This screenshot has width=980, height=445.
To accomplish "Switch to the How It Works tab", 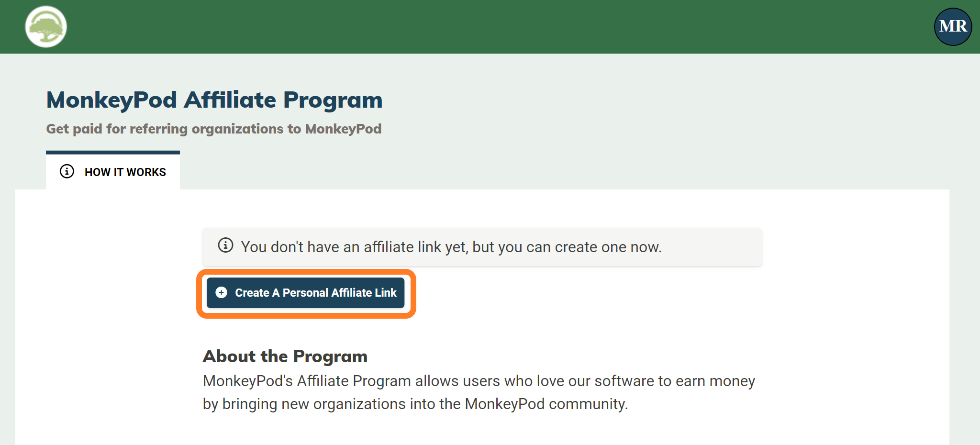I will (113, 171).
